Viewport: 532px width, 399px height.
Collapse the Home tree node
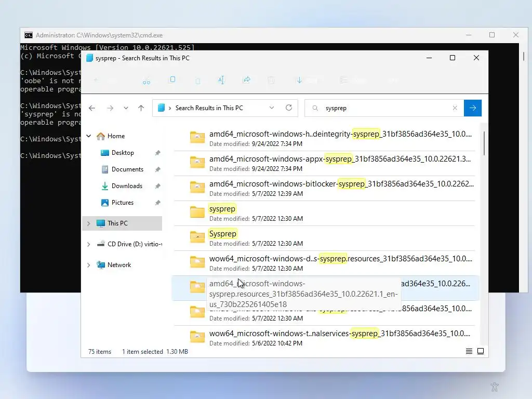tap(88, 136)
